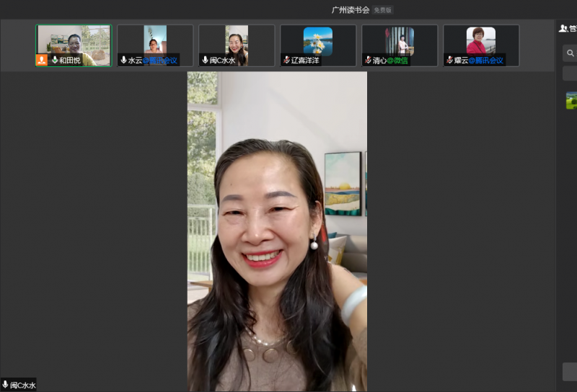Screen dimensions: 577x392
Task: Click the 免费版 badge beside the meeting title
Action: click(383, 10)
